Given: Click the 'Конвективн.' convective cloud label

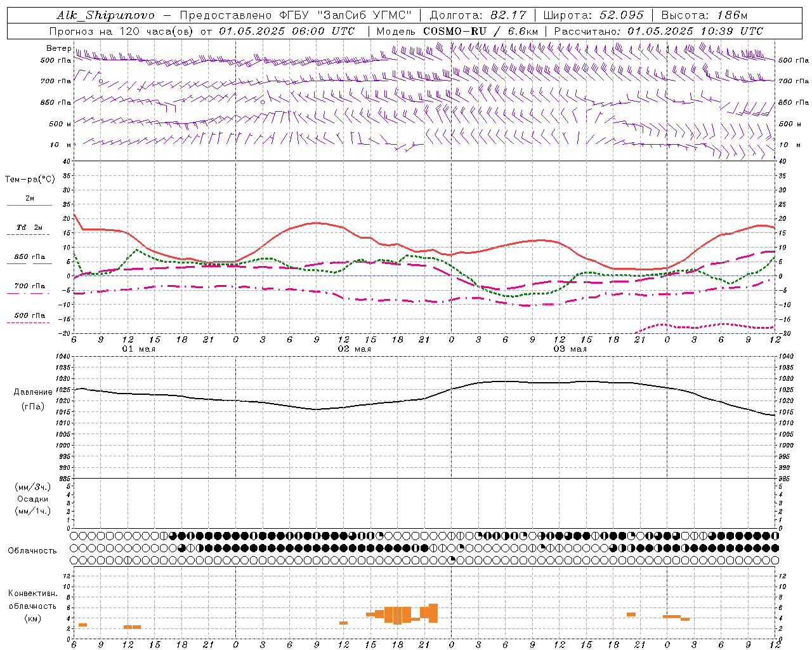Looking at the screenshot, I should (x=33, y=594).
